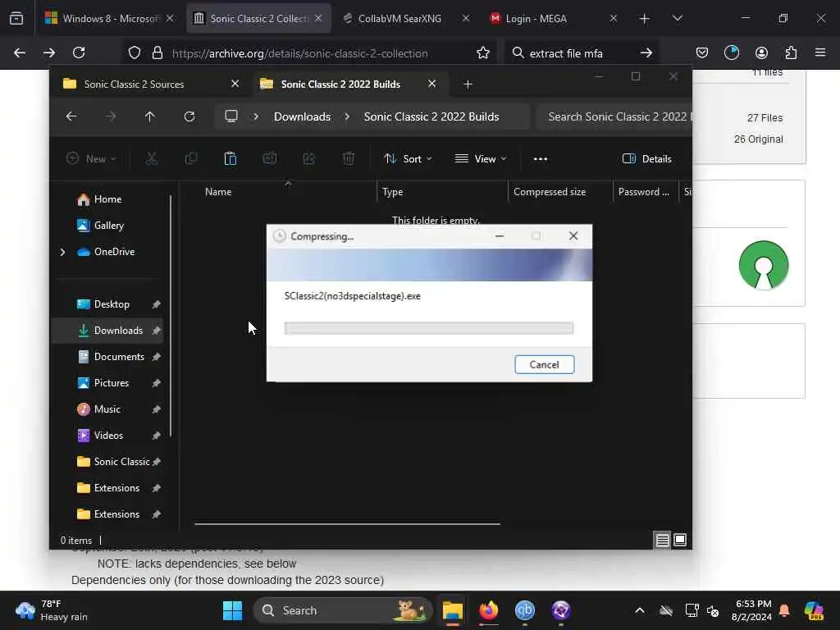Switch to Windows 8 - Microsoft browser tab
Image resolution: width=840 pixels, height=630 pixels.
coord(110,18)
